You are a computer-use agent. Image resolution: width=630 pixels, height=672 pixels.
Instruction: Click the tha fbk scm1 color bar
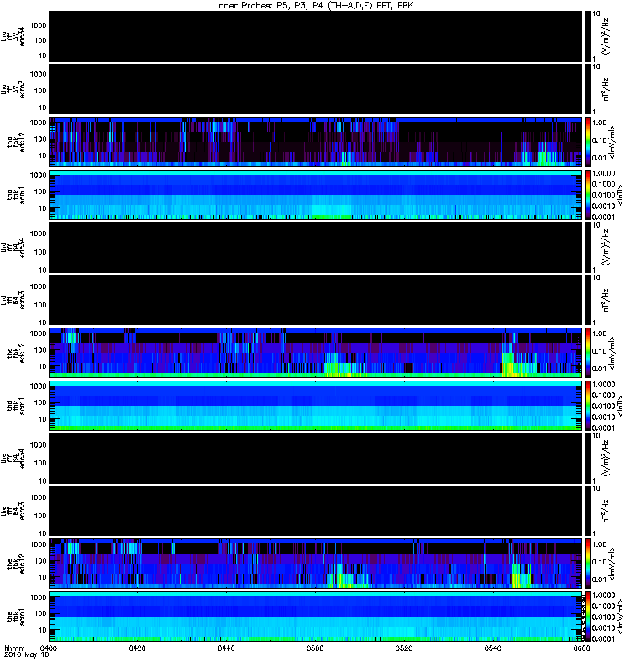pyautogui.click(x=588, y=195)
